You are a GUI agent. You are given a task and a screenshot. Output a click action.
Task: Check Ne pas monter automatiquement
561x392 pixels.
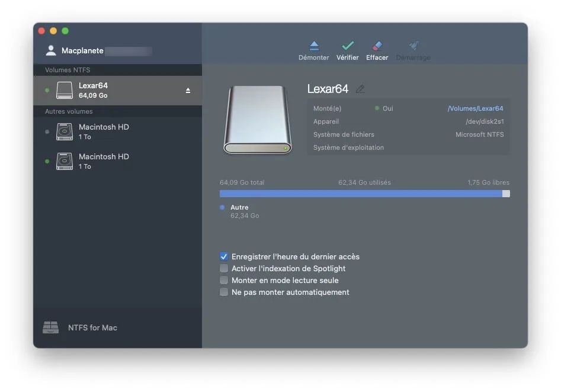point(224,292)
